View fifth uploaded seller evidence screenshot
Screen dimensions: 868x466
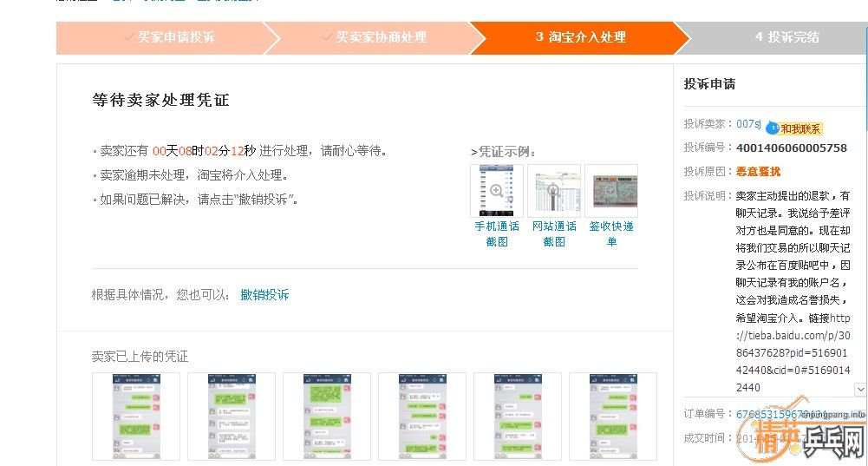(518, 417)
